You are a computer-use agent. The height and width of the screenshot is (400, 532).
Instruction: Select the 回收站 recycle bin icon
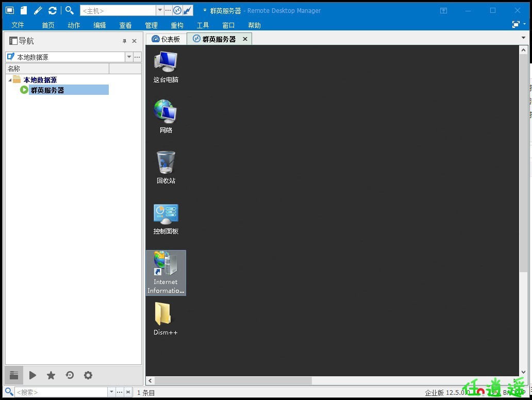click(165, 168)
